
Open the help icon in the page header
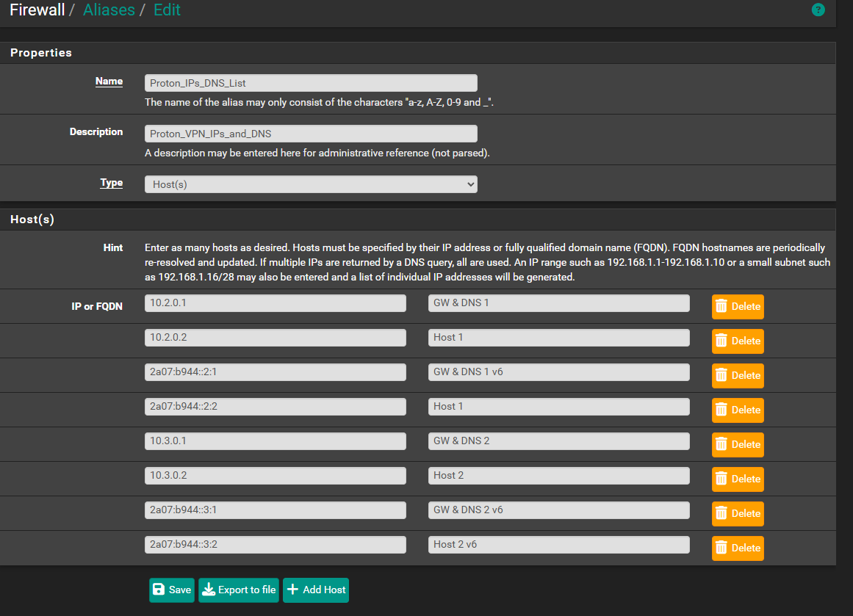coord(818,10)
